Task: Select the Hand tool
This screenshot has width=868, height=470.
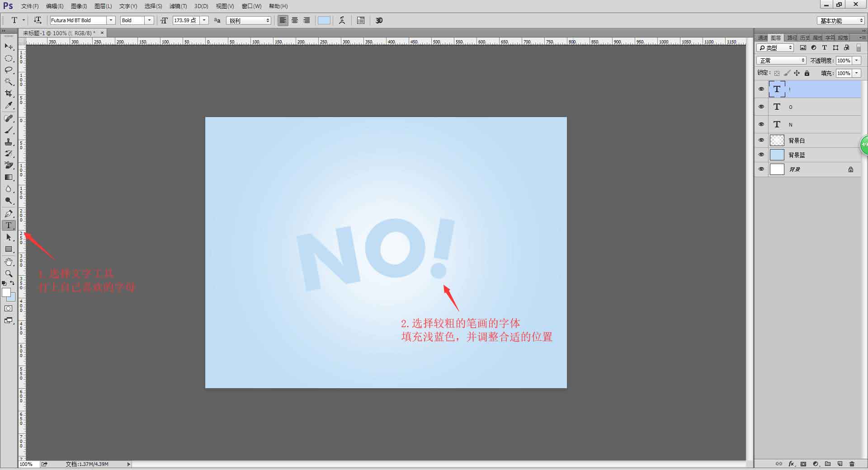Action: click(x=9, y=262)
